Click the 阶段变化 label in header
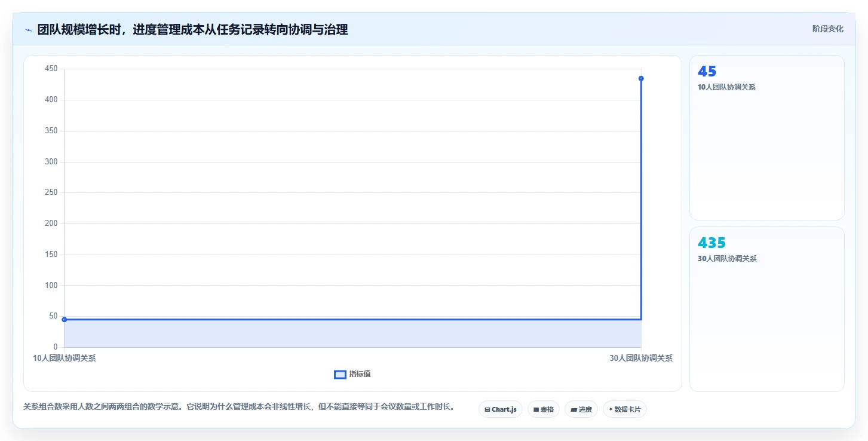The image size is (868, 441). [x=828, y=29]
